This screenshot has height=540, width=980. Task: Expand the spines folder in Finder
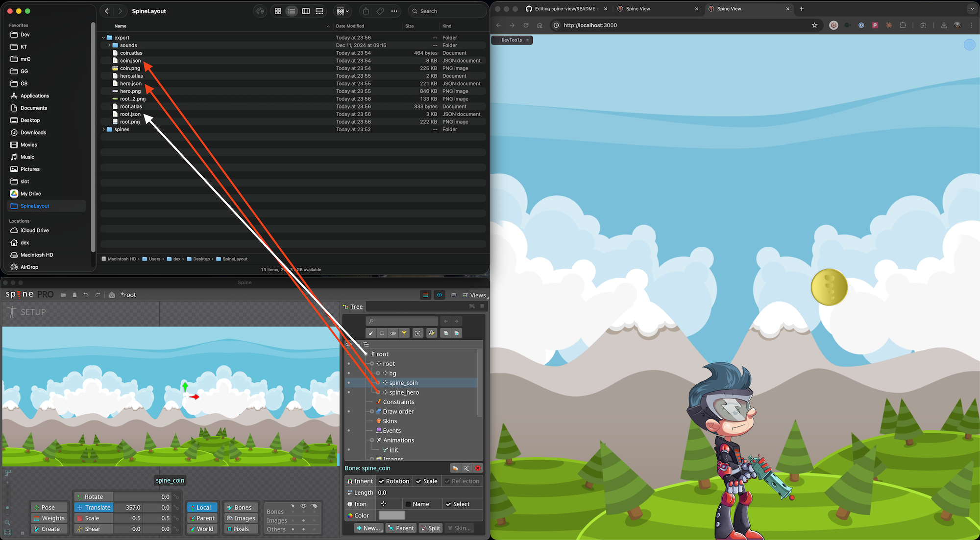click(103, 129)
